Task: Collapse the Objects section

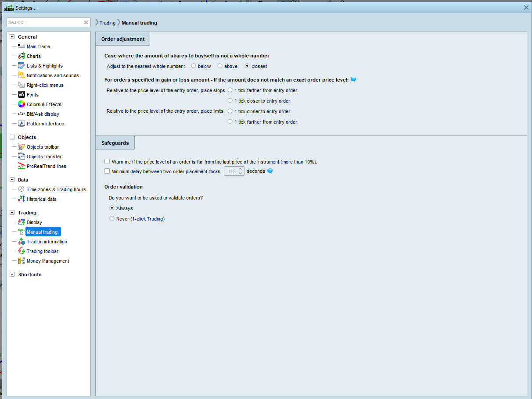Action: tap(12, 137)
